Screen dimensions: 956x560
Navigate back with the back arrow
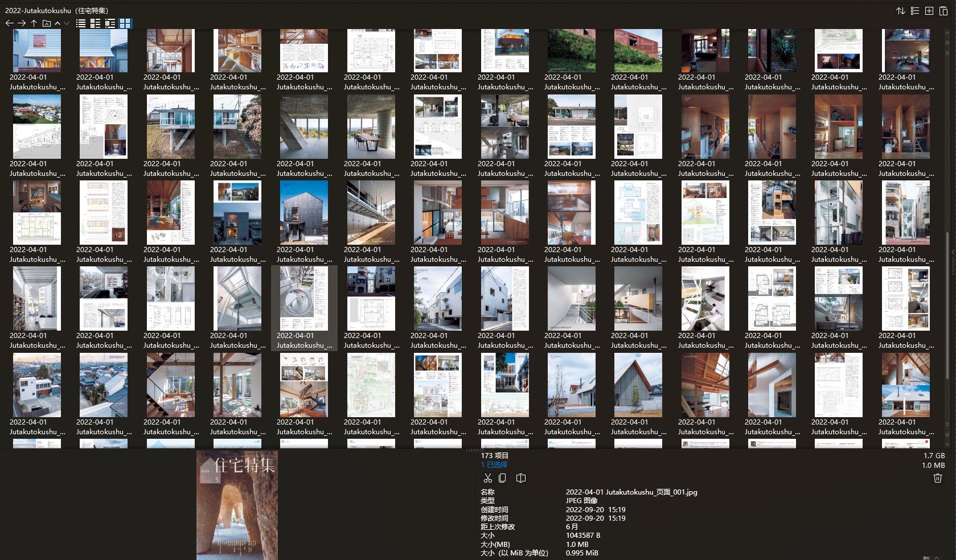(x=9, y=23)
